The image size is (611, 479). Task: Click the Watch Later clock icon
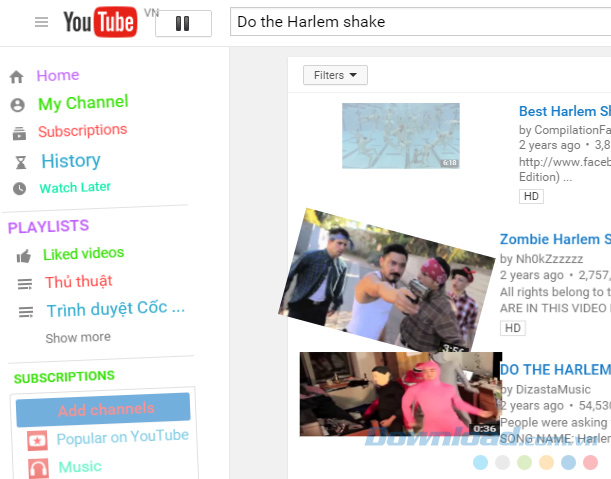tap(19, 189)
